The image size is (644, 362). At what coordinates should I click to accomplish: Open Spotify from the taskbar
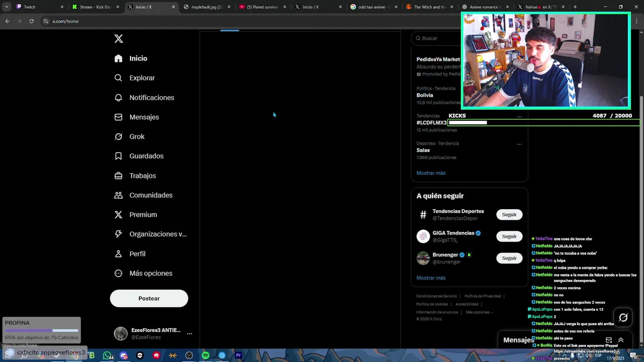(x=205, y=355)
